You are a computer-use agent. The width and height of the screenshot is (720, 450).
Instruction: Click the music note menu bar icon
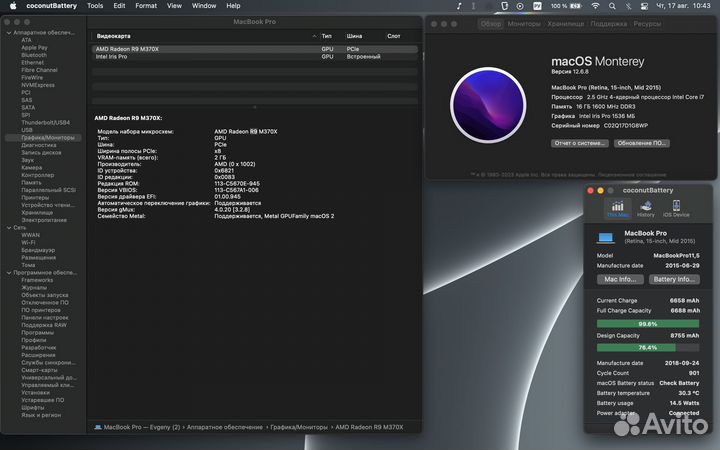[x=459, y=6]
